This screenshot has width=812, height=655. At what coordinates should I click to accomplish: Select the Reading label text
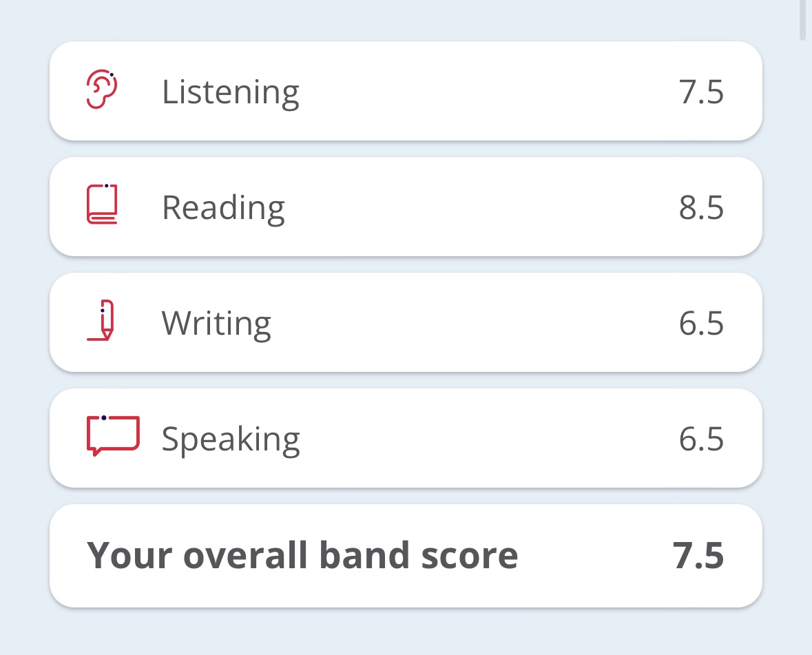point(223,208)
